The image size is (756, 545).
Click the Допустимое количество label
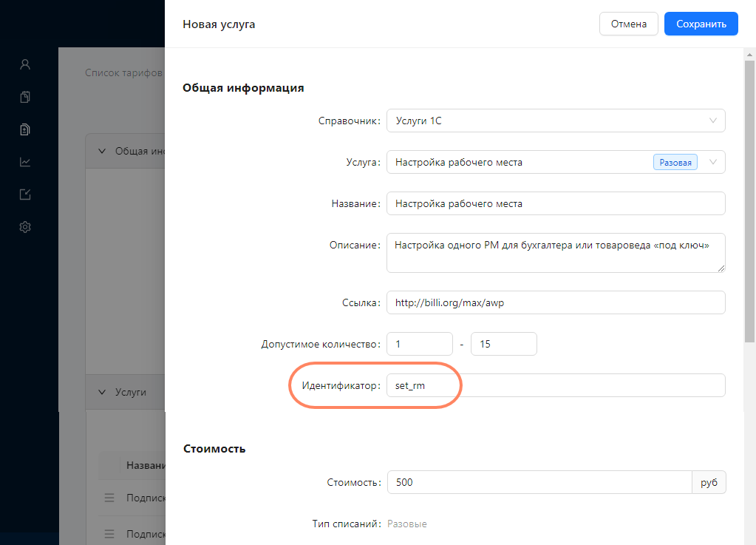tap(321, 345)
